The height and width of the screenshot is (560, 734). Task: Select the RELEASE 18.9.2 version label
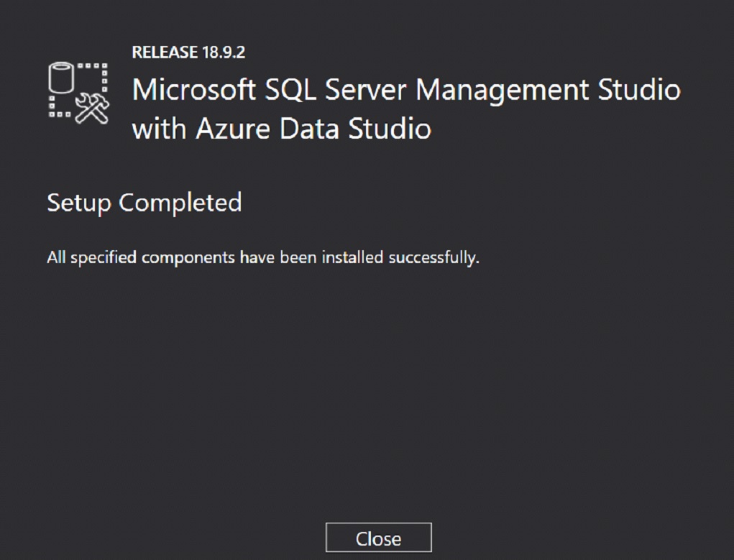188,52
